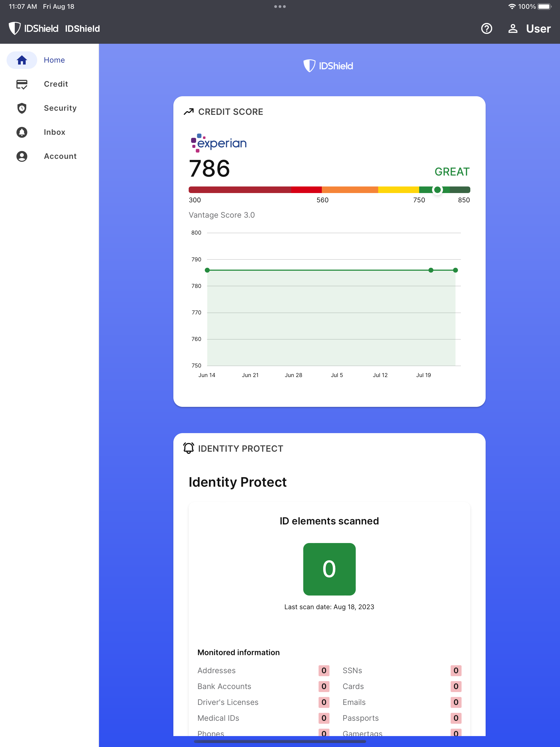
Task: Click the Vantage Score 3.0 text
Action: pyautogui.click(x=221, y=215)
